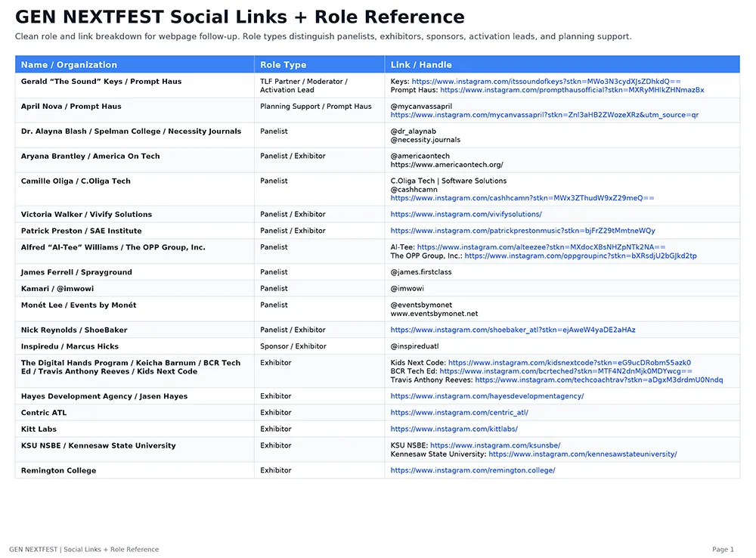Open the kidsnextcode Instagram link

[x=569, y=363]
